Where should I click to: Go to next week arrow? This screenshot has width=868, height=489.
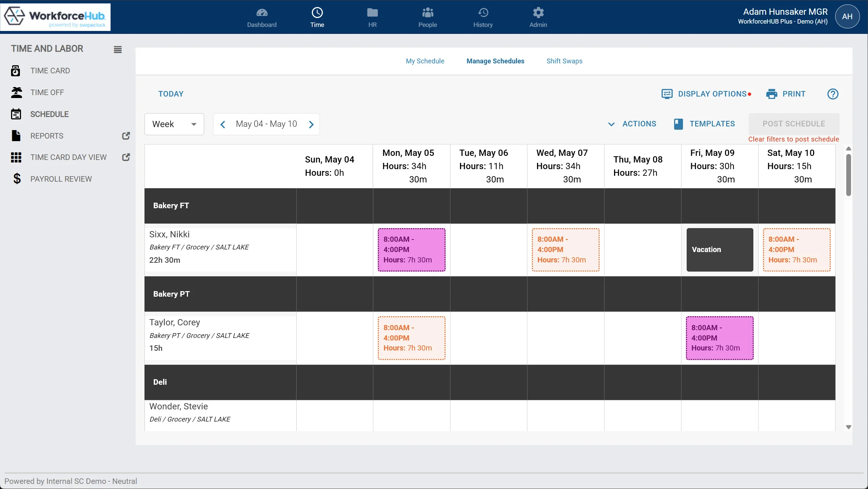(x=311, y=125)
